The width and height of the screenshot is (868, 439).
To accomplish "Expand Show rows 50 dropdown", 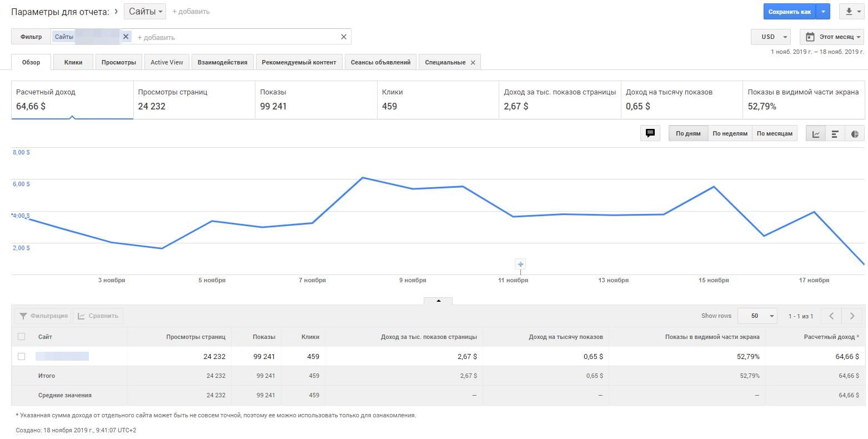I will pos(757,316).
